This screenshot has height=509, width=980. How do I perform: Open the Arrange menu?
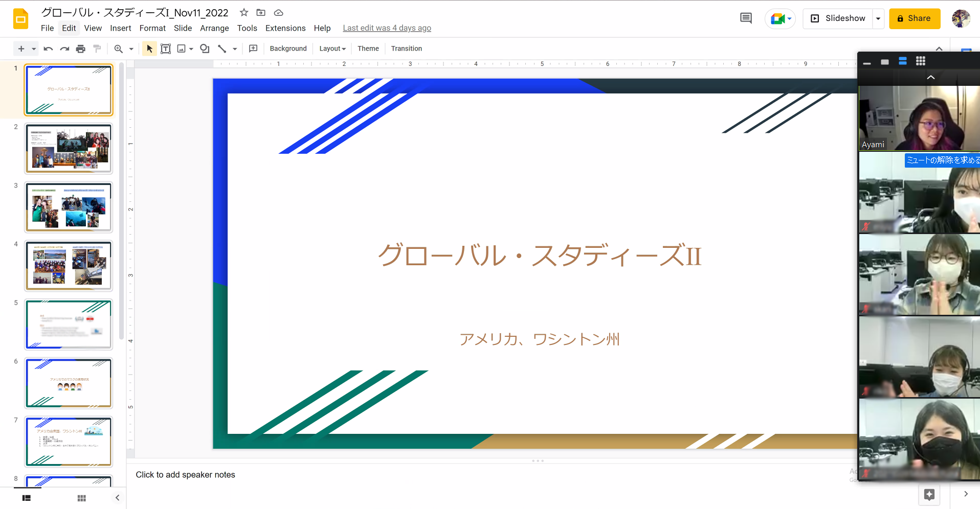tap(214, 28)
